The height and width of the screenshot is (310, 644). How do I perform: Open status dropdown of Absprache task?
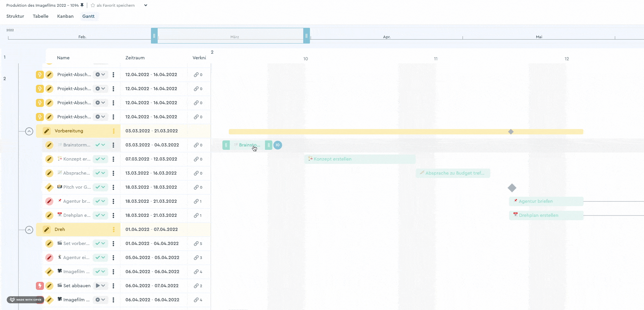click(100, 173)
